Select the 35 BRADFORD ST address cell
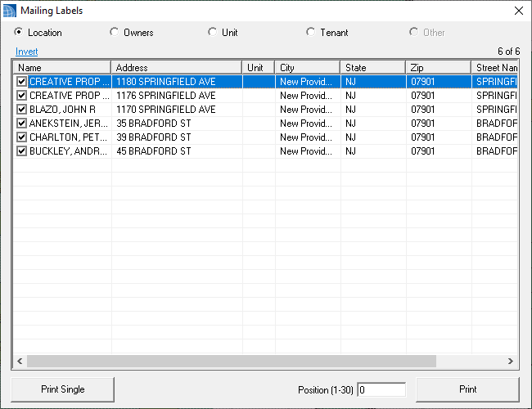The width and height of the screenshot is (532, 409). tap(177, 123)
